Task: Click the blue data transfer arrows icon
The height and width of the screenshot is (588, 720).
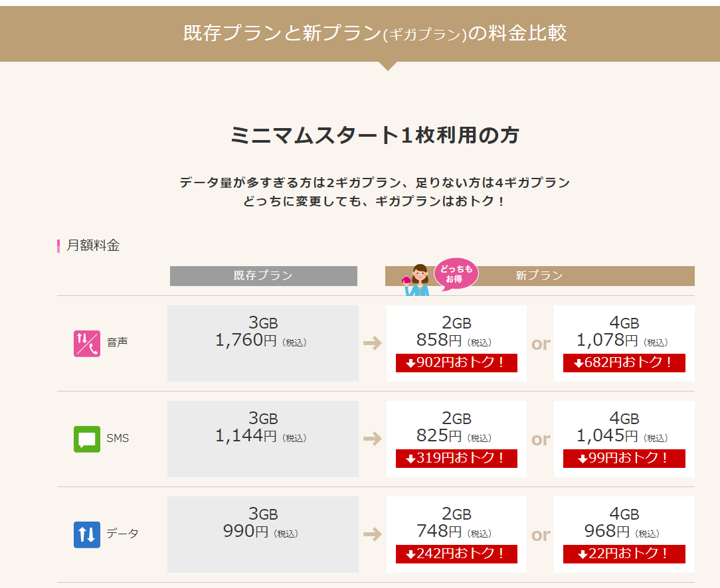Action: 86,534
